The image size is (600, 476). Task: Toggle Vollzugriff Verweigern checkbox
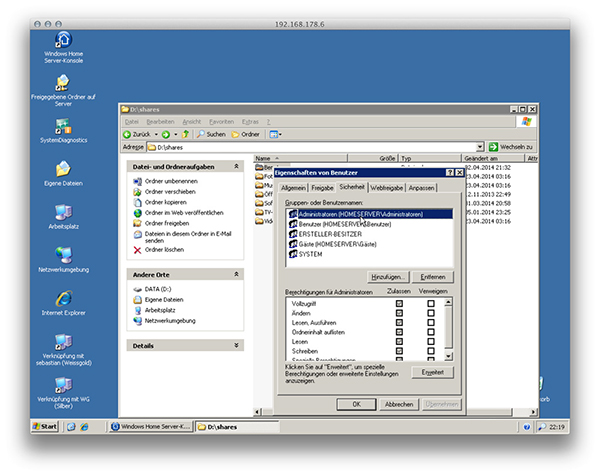tap(431, 303)
